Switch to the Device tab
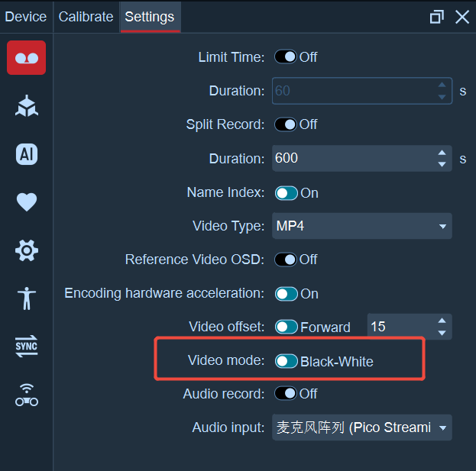Viewport: 476px width, 471px height. coord(26,17)
